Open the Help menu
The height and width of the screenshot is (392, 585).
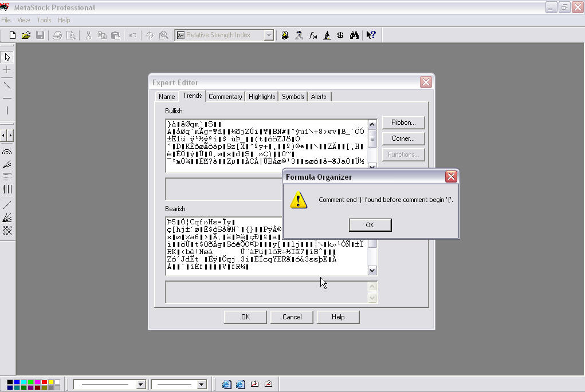[64, 20]
